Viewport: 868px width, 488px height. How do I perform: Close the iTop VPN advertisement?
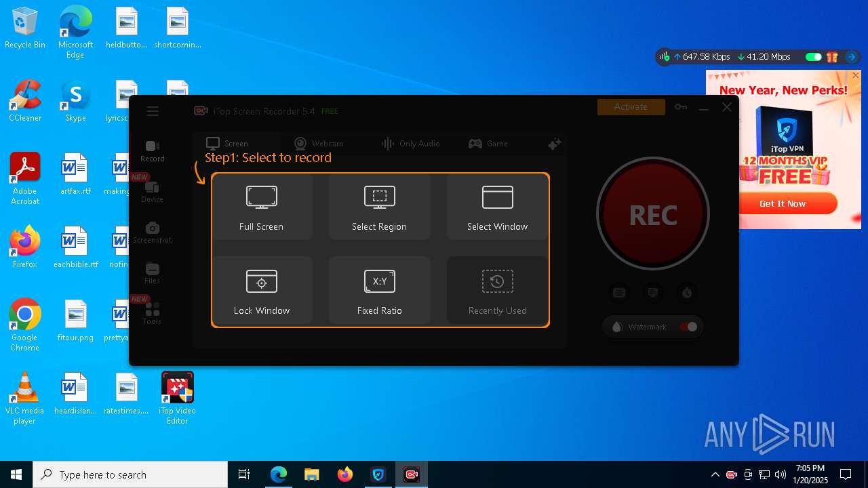pyautogui.click(x=856, y=75)
